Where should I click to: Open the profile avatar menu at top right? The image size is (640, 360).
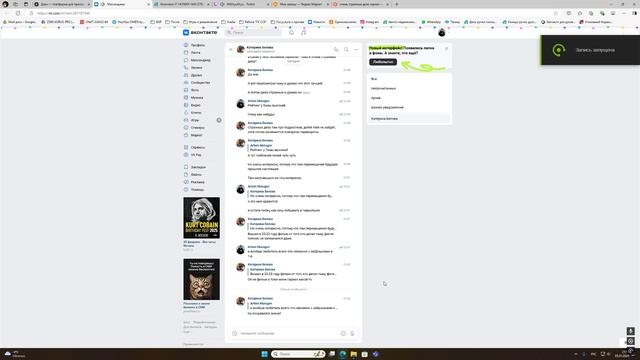[442, 33]
